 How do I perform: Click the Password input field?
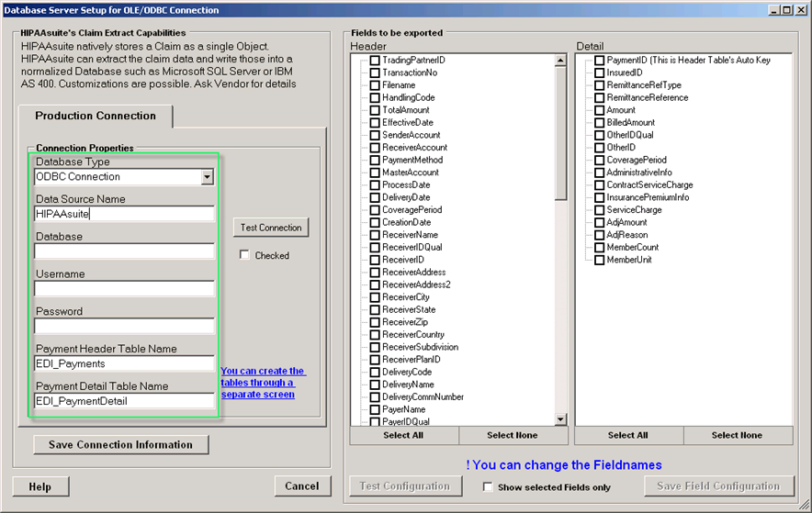[x=124, y=327]
